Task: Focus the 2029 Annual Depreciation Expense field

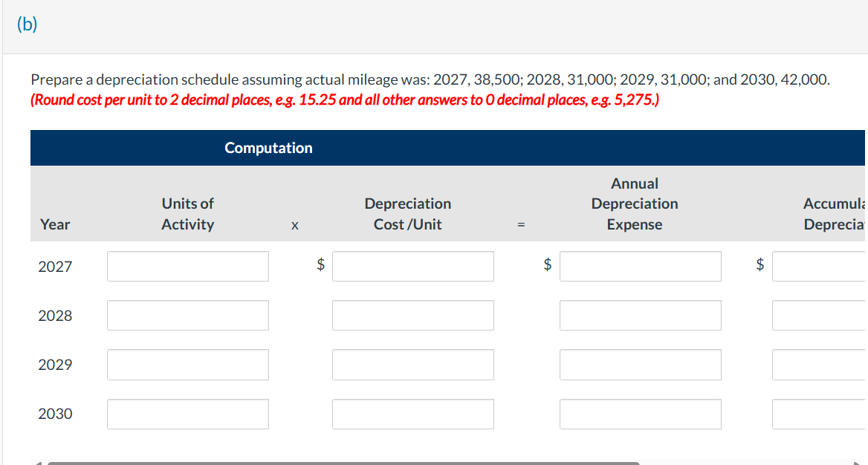Action: tap(641, 364)
